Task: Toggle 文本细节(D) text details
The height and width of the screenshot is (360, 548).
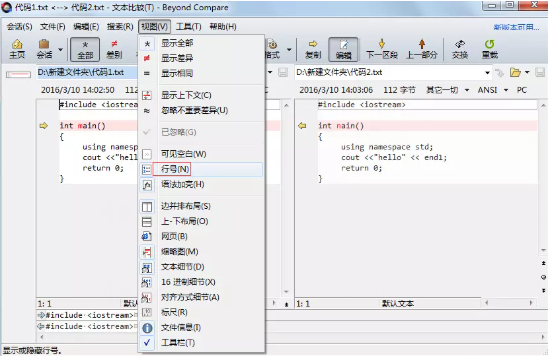Action: point(201,267)
